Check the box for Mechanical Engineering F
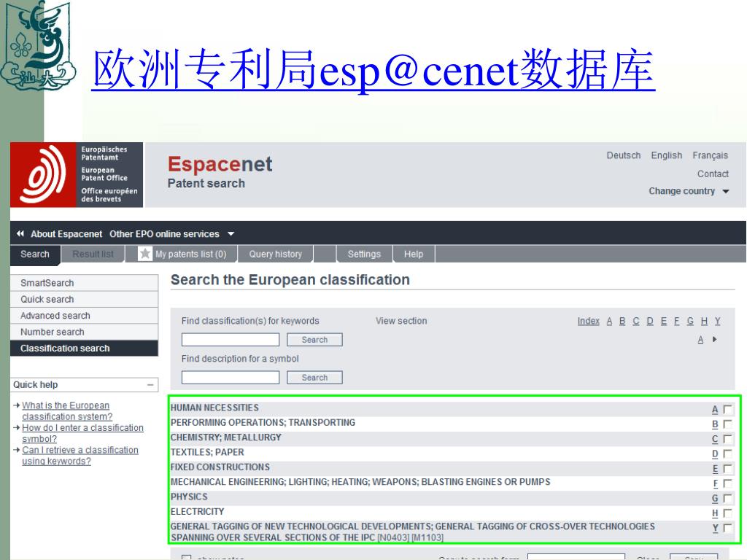Viewport: 747px width, 560px height. point(728,483)
